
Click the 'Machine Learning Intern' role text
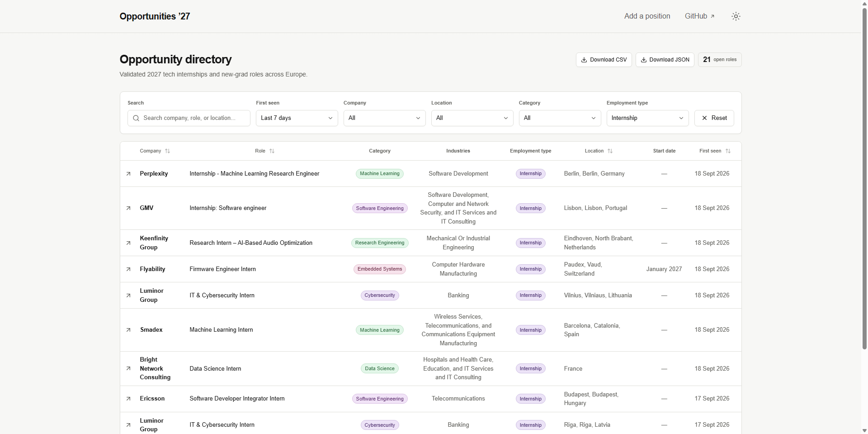[221, 330]
